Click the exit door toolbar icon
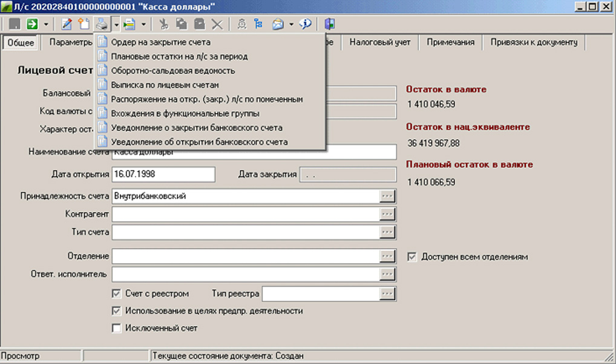The height and width of the screenshot is (364, 616). tap(330, 24)
